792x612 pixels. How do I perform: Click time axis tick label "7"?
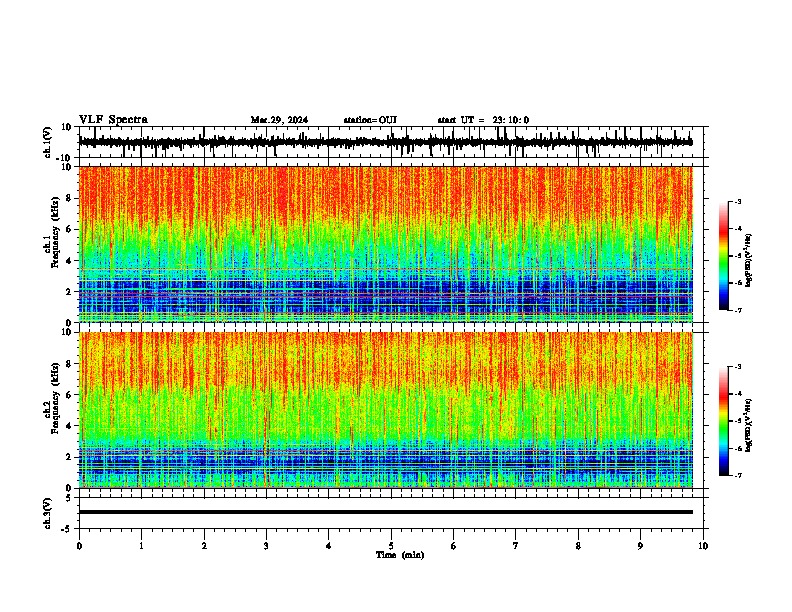click(x=516, y=546)
